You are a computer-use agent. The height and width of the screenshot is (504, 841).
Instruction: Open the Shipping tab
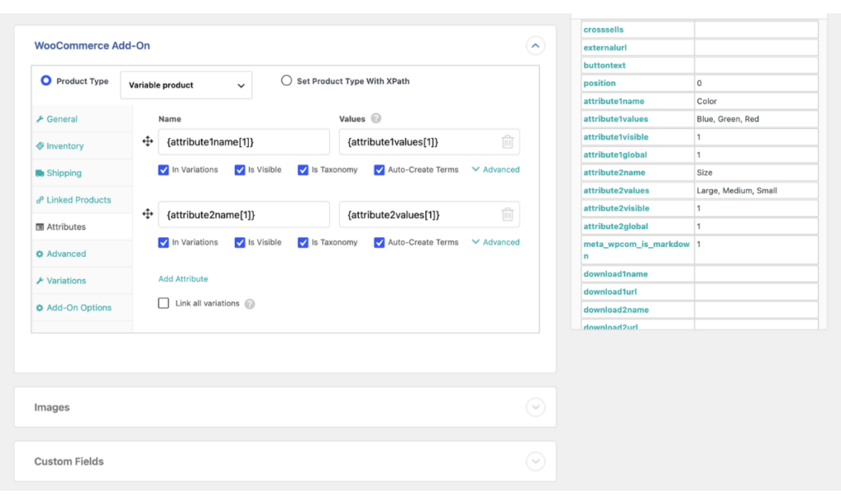pos(82,172)
